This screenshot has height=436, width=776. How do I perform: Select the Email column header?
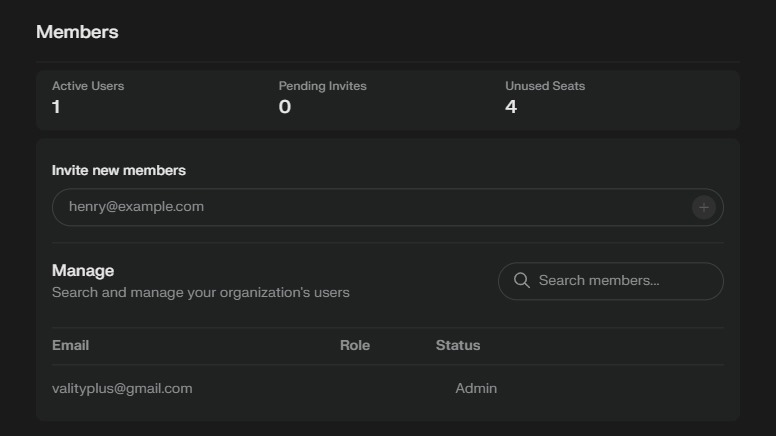[71, 345]
